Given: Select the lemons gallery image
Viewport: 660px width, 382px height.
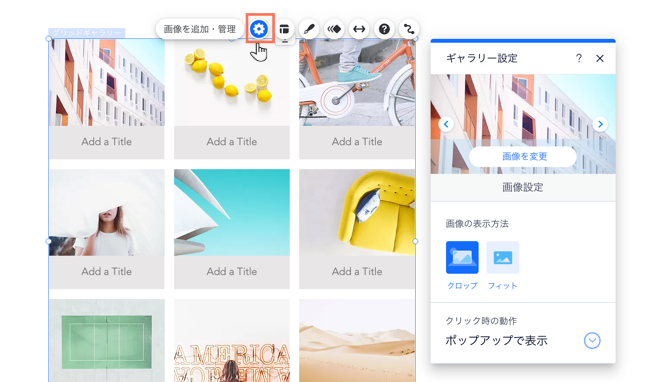Looking at the screenshot, I should tap(232, 83).
